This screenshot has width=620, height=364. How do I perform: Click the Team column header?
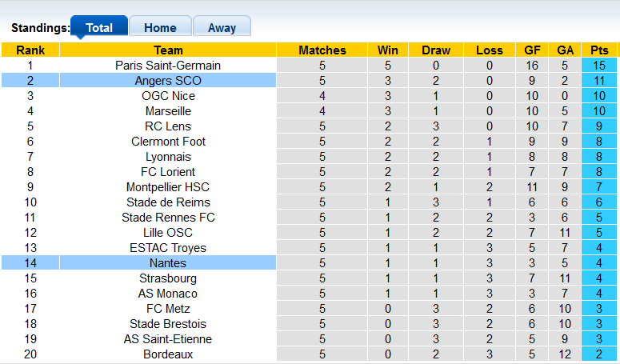(x=168, y=50)
